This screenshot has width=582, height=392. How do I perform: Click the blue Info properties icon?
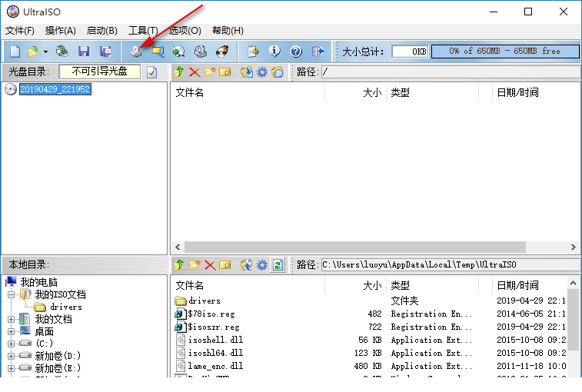coord(274,51)
